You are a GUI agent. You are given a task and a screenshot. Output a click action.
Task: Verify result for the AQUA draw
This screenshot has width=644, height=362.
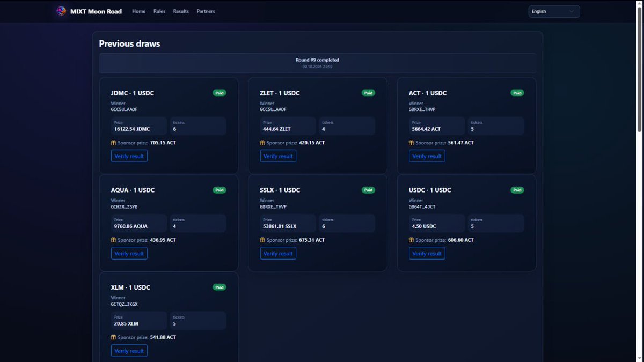click(129, 253)
